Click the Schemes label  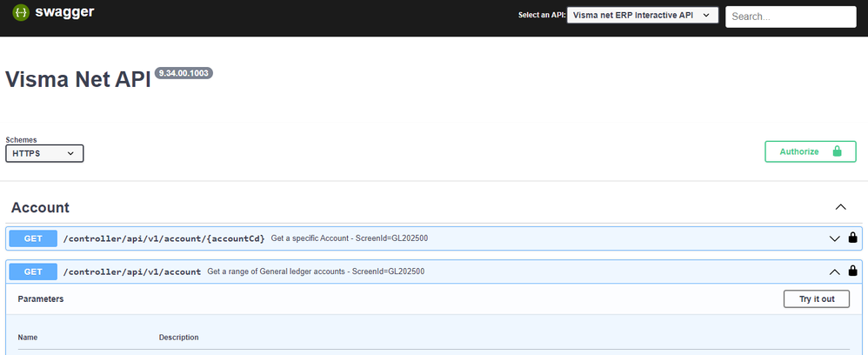coord(21,140)
